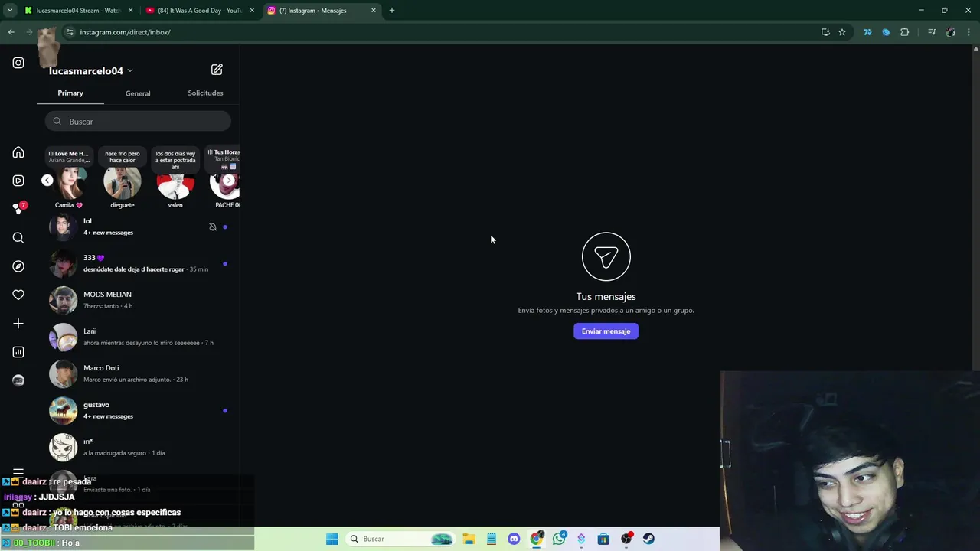
Task: Create new post with plus icon
Action: coord(18,324)
